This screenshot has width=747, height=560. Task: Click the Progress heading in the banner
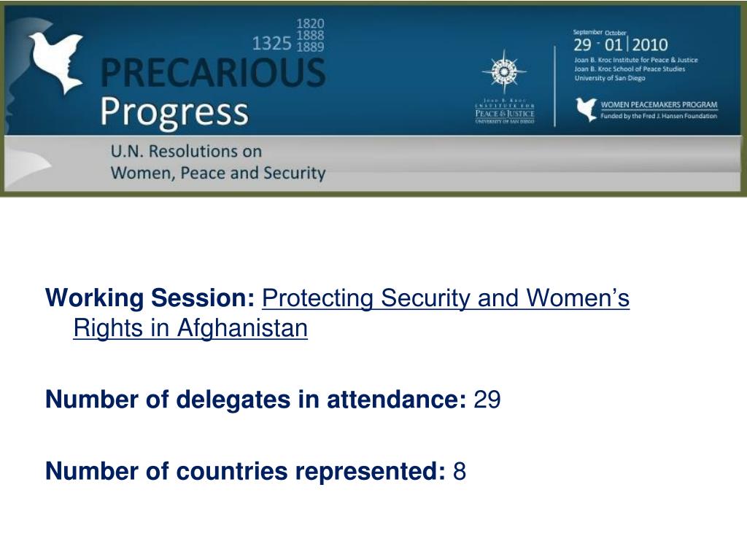click(174, 112)
